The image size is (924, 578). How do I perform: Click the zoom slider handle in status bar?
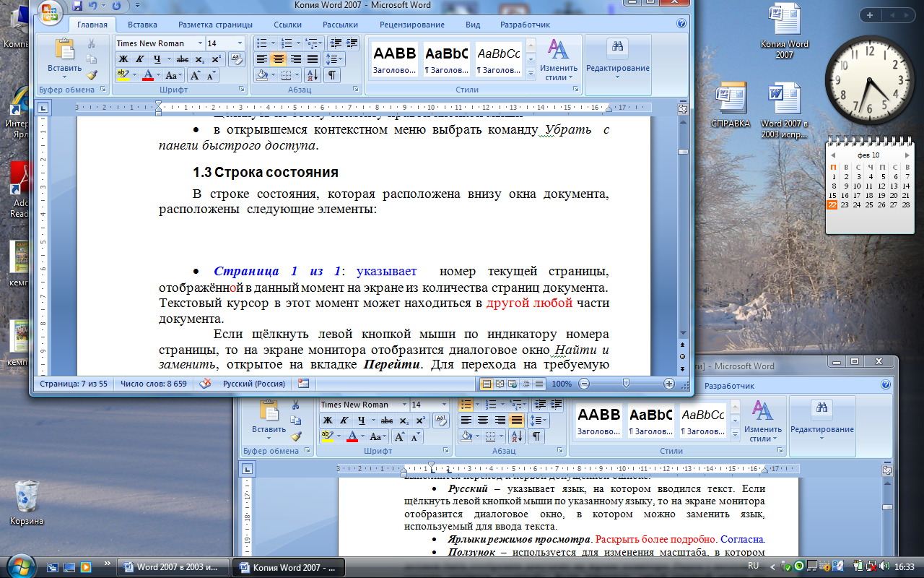626,384
